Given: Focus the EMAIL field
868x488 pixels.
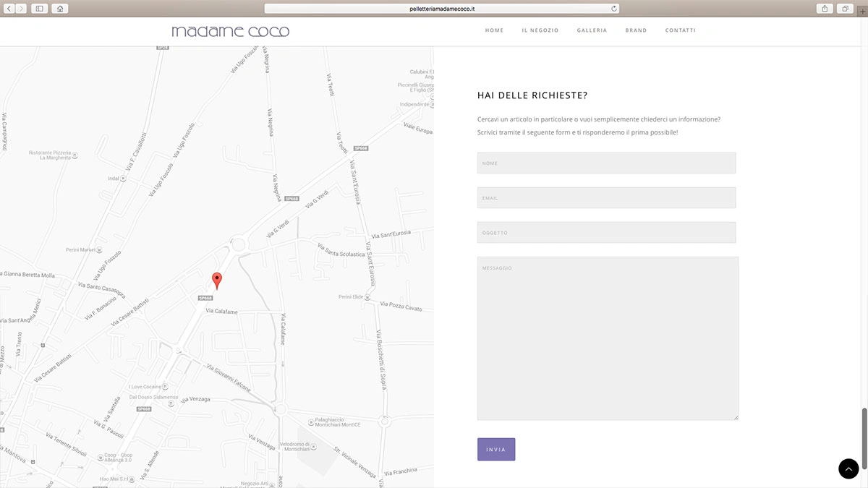Looking at the screenshot, I should coord(606,197).
